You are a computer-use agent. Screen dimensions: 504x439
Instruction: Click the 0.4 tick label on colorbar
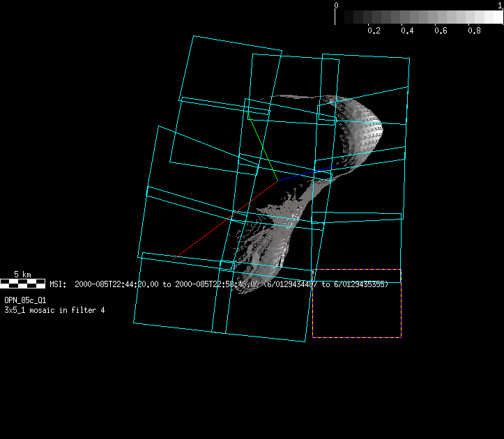pyautogui.click(x=408, y=31)
